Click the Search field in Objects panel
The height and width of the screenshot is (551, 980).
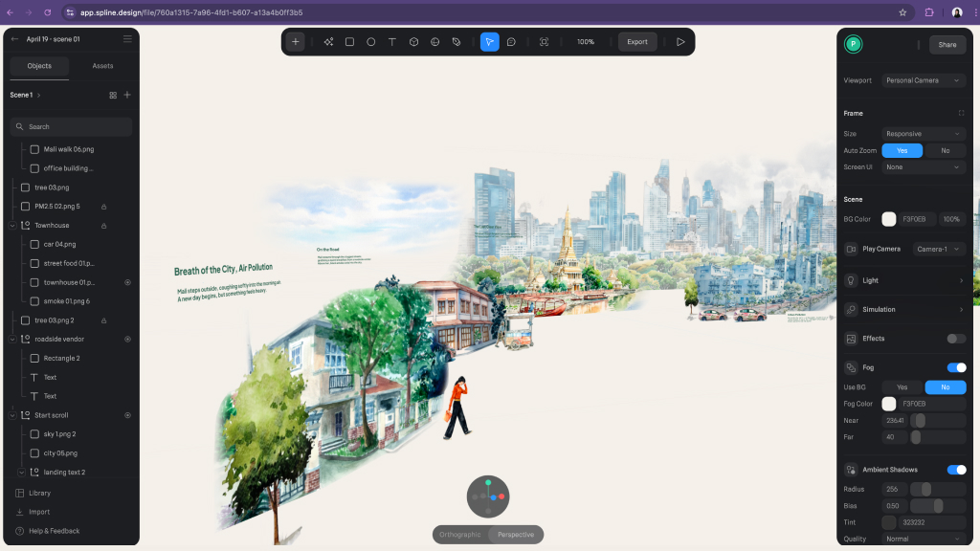pyautogui.click(x=73, y=126)
